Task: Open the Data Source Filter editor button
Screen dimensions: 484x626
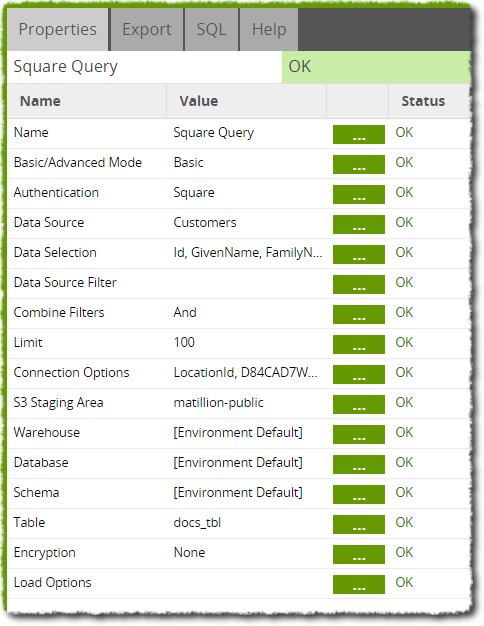Action: pos(359,284)
